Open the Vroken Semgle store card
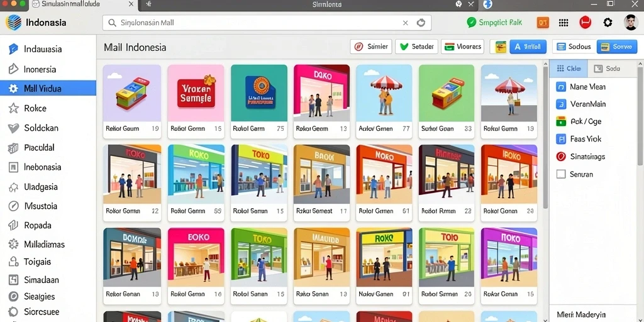The width and height of the screenshot is (644, 322). (196, 101)
